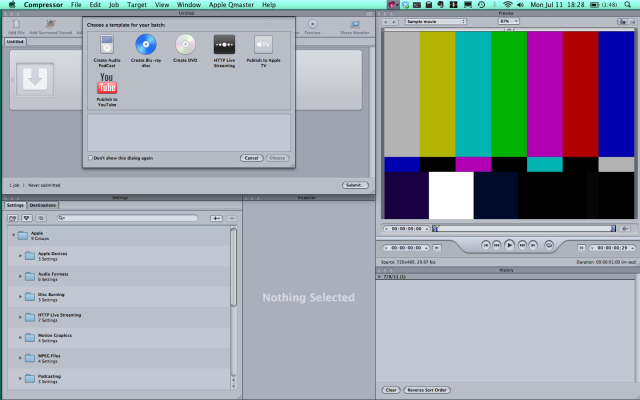The height and width of the screenshot is (400, 640).
Task: Collapse the Apple settings group
Action: click(13, 235)
